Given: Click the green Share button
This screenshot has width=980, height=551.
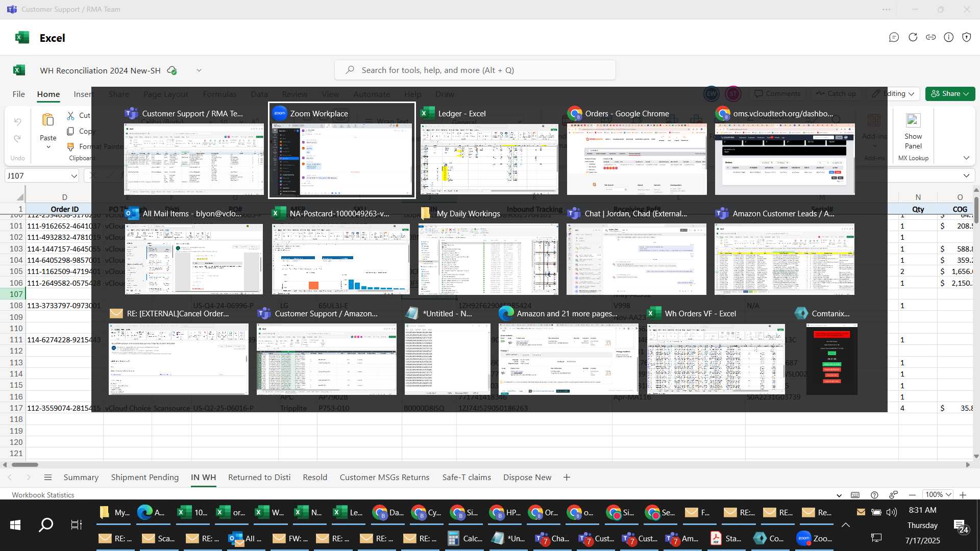Looking at the screenshot, I should 950,94.
